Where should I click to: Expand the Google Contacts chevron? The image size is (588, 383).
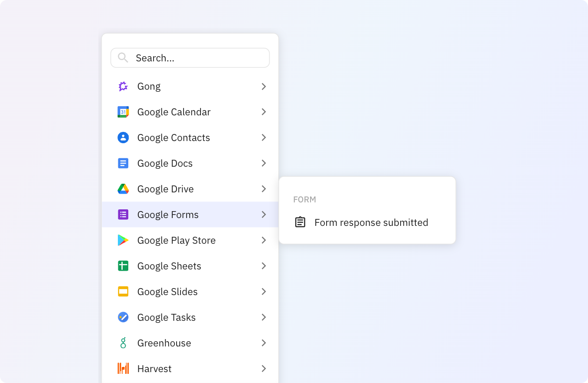tap(264, 138)
